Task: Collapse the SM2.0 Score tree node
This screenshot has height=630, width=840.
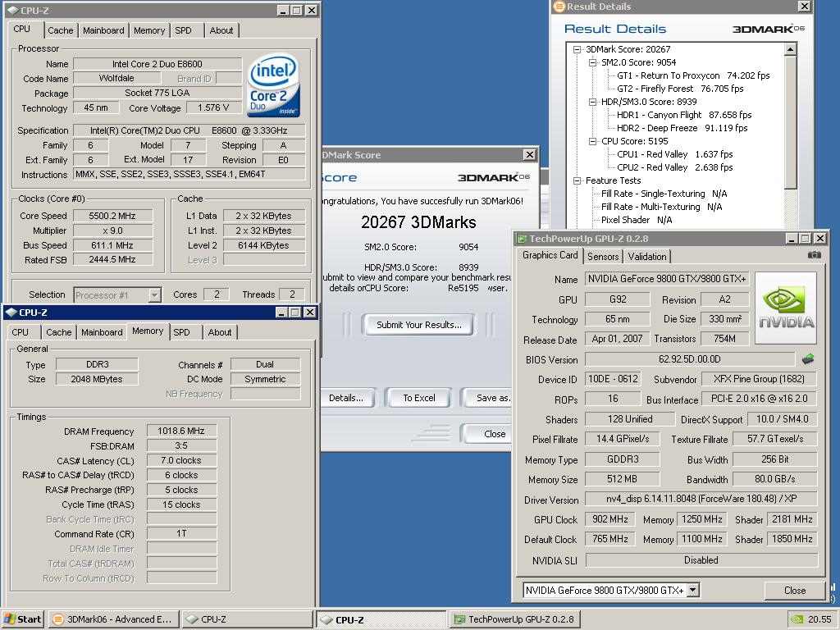Action: tap(592, 62)
